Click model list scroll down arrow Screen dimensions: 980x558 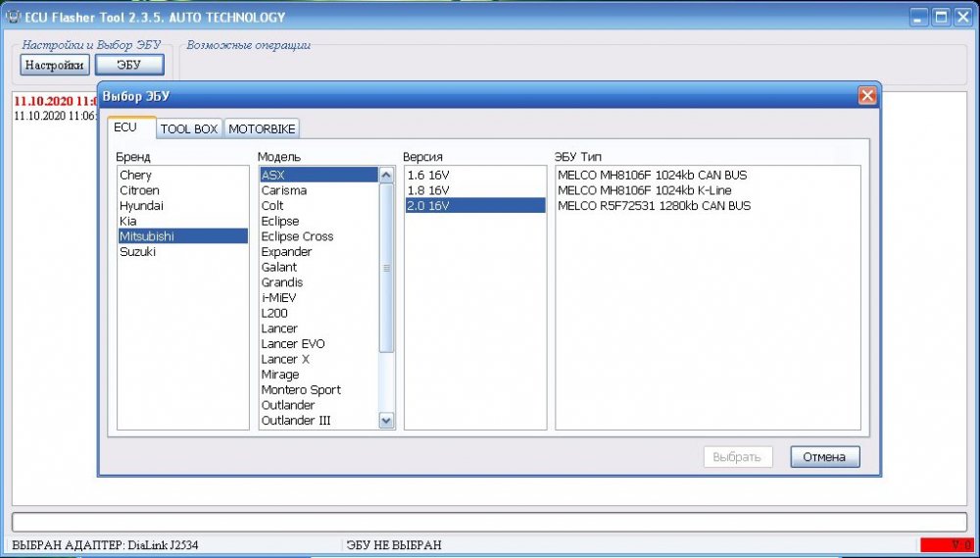click(x=387, y=421)
